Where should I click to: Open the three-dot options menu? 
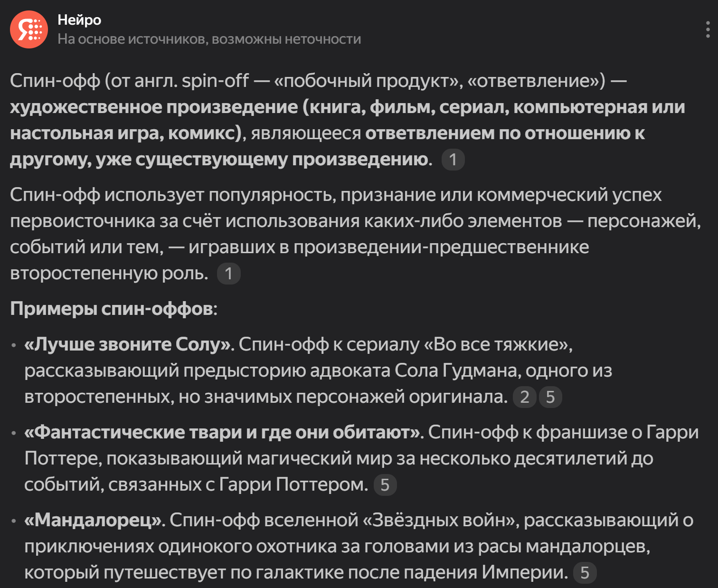708,29
